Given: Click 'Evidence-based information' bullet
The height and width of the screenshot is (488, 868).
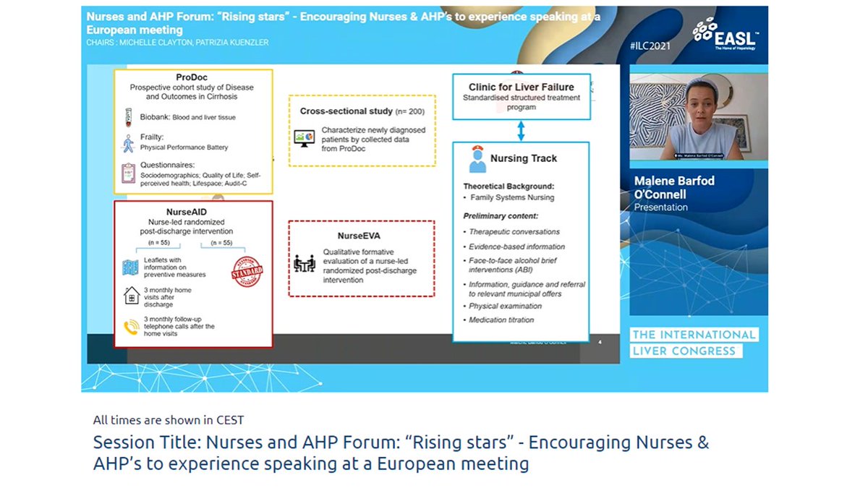Looking at the screenshot, I should pos(517,247).
